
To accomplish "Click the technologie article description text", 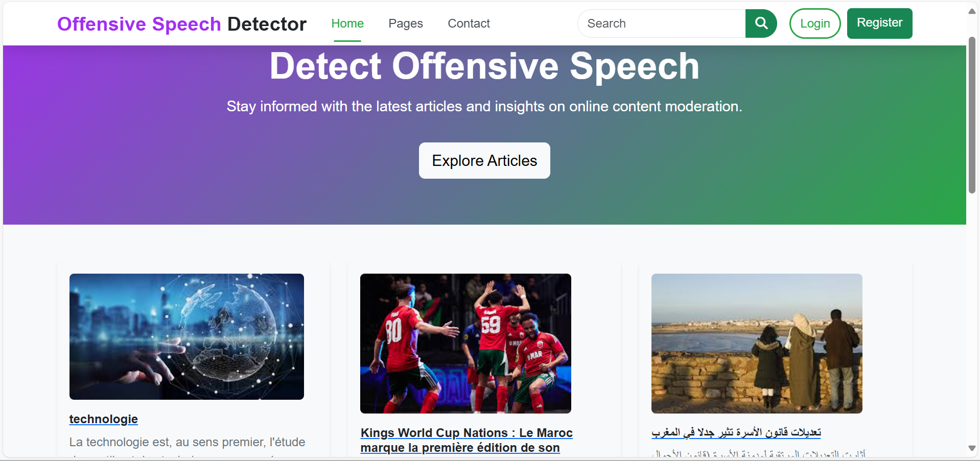I will click(x=187, y=442).
